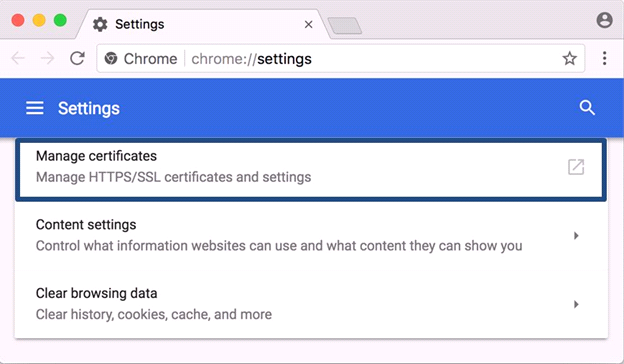Open Content settings row
The image size is (624, 364).
311,236
